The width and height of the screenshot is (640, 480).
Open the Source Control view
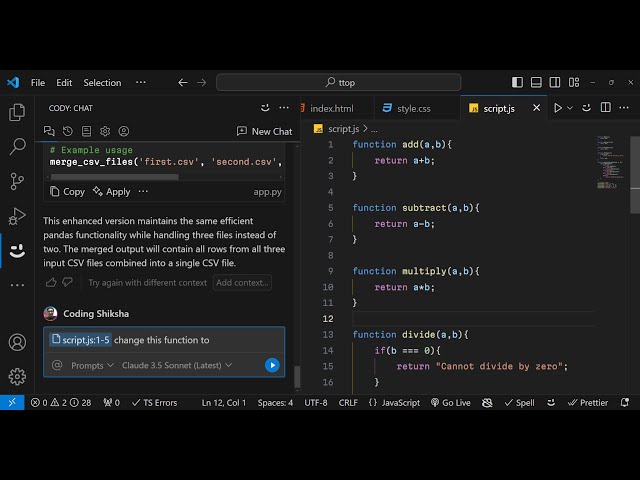pyautogui.click(x=17, y=181)
